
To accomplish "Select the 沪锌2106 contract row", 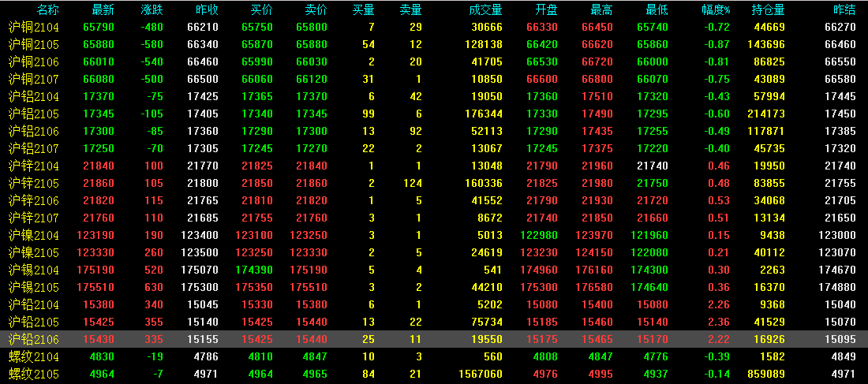I will click(434, 200).
